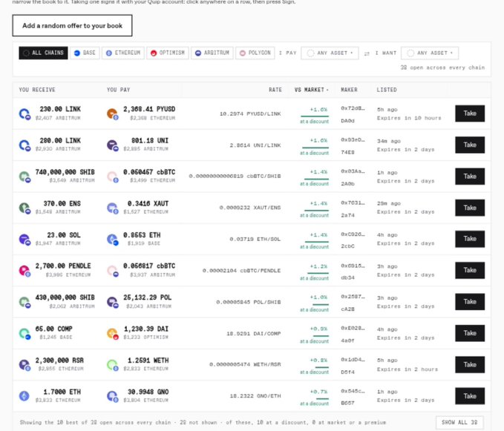Click the 18.9291 DAI/COMP rate
The image size is (504, 431).
[x=254, y=334]
